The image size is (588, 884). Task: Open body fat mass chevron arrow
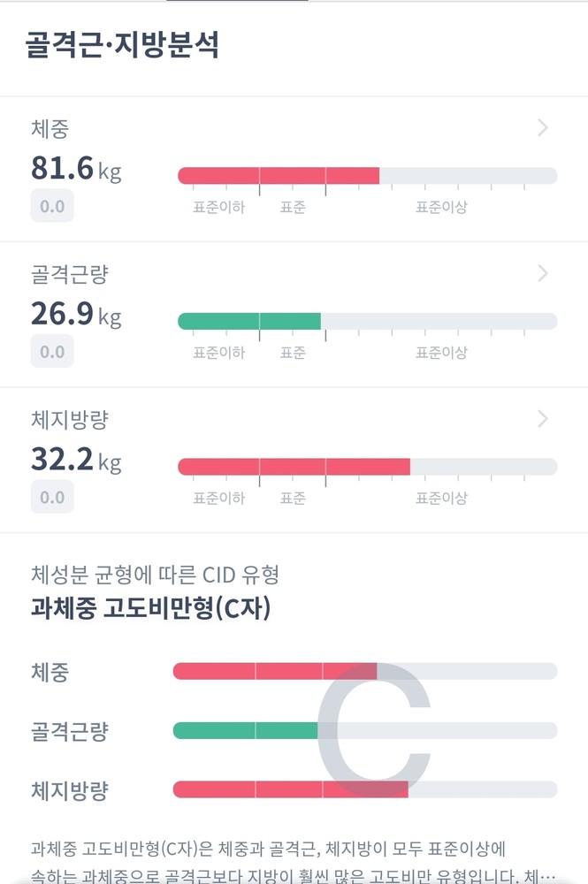click(543, 418)
